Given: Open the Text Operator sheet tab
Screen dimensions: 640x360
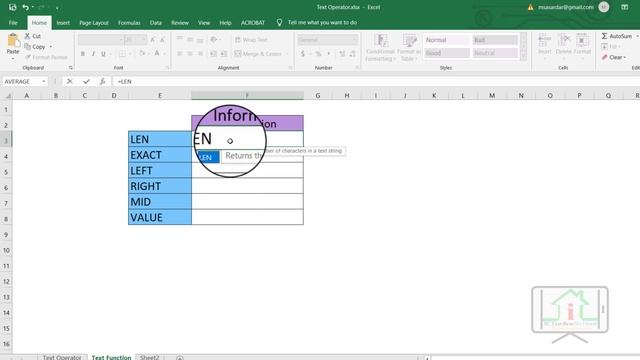Looking at the screenshot, I should point(62,357).
